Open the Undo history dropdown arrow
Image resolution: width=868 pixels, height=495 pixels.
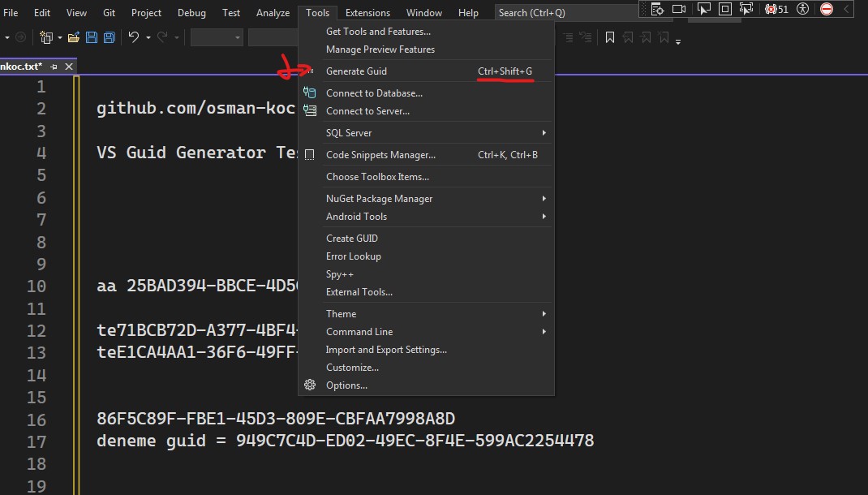click(148, 37)
